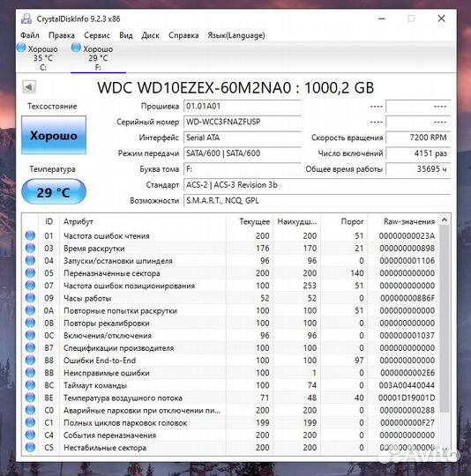
Task: Click the rotation speed value 7200 RPM
Action: [x=418, y=138]
